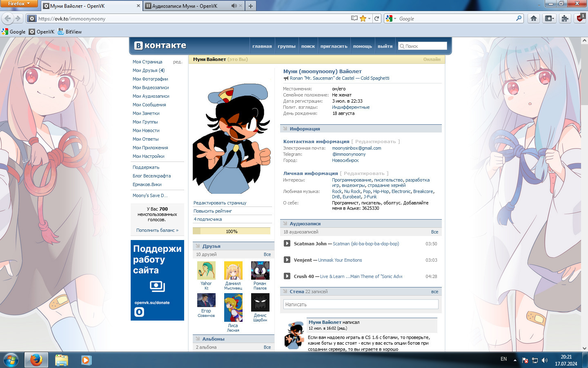
Task: Open Windows Explorer from the taskbar
Action: 62,360
